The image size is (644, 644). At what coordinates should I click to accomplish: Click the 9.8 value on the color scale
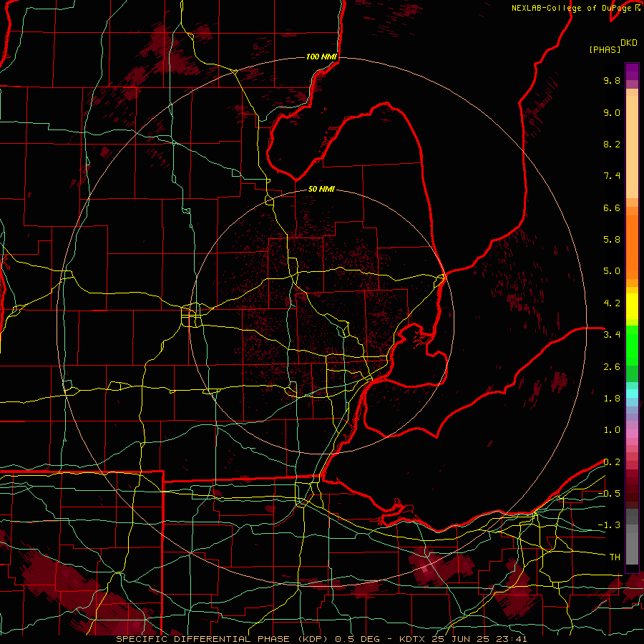coord(612,80)
